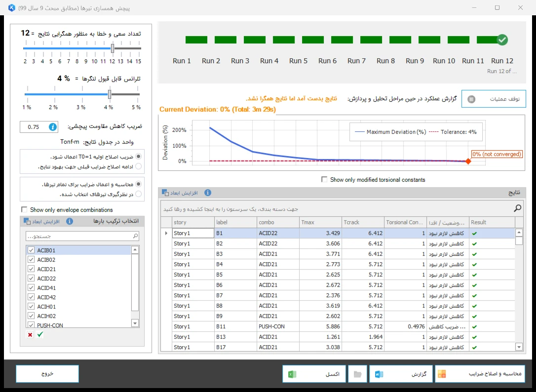This screenshot has height=392, width=536.
Task: Click the combinations list scroll-up arrow
Action: click(x=135, y=250)
